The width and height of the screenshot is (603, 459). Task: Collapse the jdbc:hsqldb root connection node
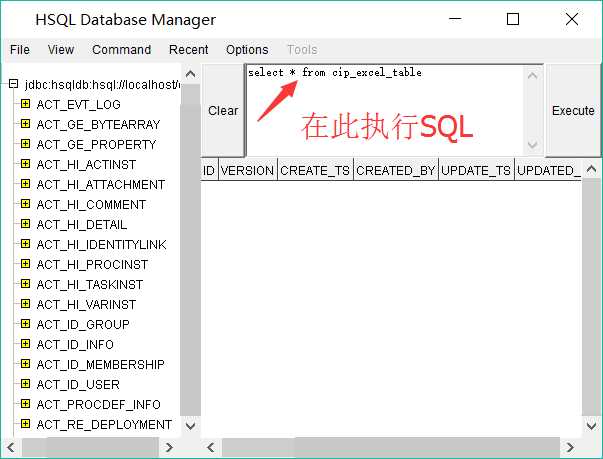coord(13,84)
